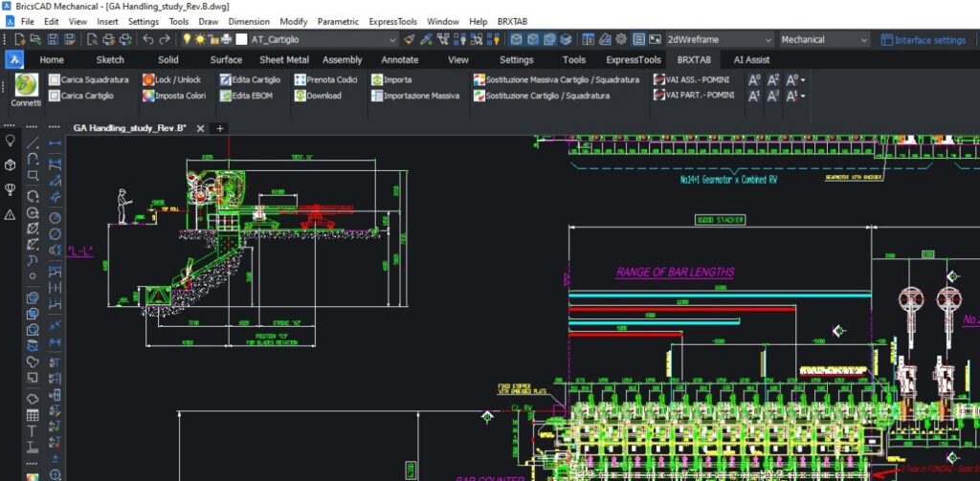
Task: Click the Undo arrow in the top toolbar
Action: coord(147,39)
